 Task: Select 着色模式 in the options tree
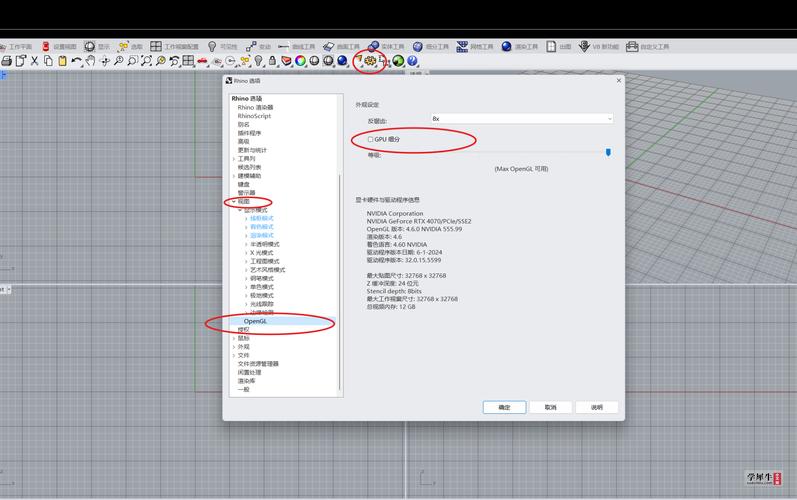(262, 227)
